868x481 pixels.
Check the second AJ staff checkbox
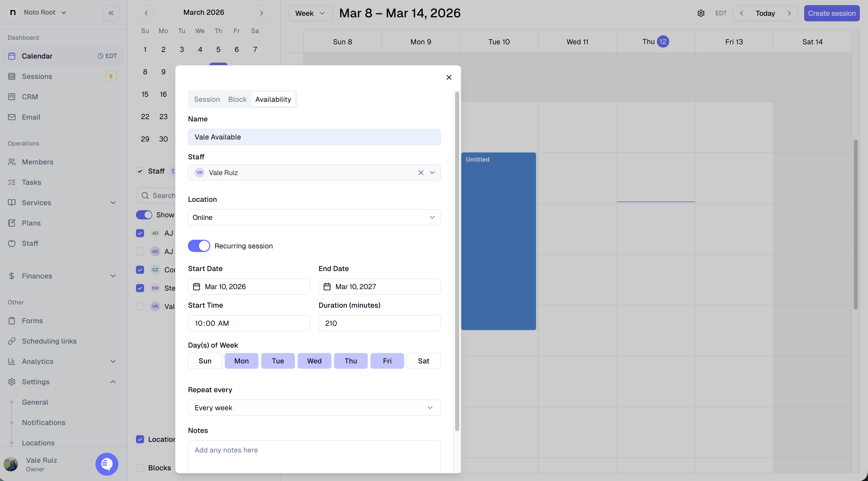[140, 251]
